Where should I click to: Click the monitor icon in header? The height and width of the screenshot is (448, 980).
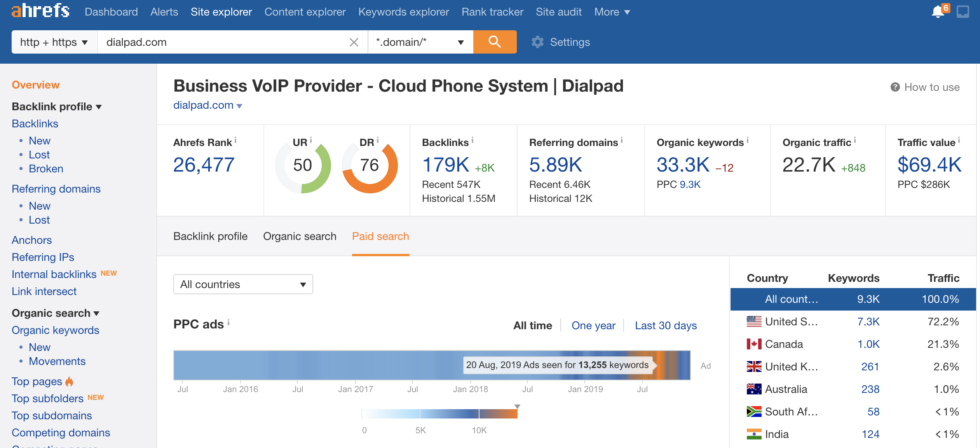tap(963, 12)
